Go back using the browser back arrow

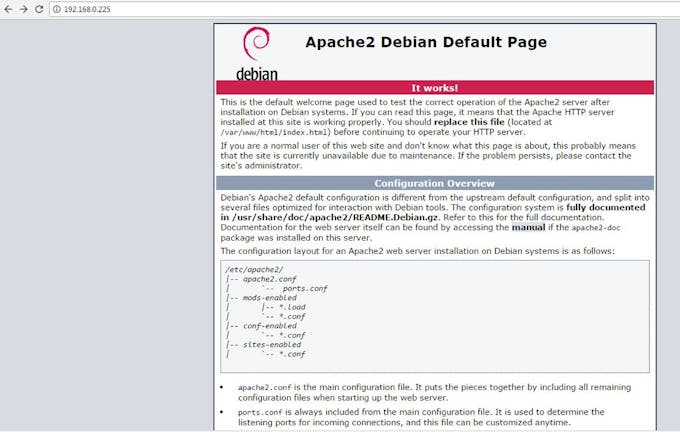coord(8,9)
